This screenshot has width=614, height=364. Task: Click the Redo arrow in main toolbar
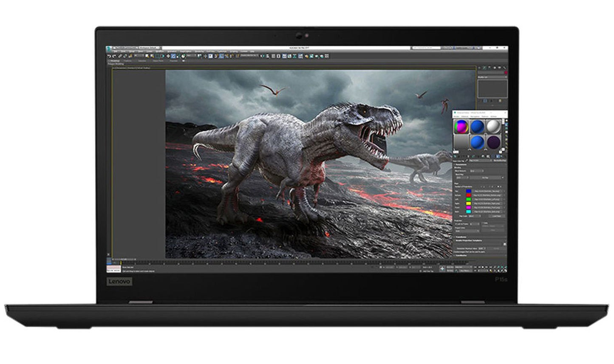pos(114,56)
